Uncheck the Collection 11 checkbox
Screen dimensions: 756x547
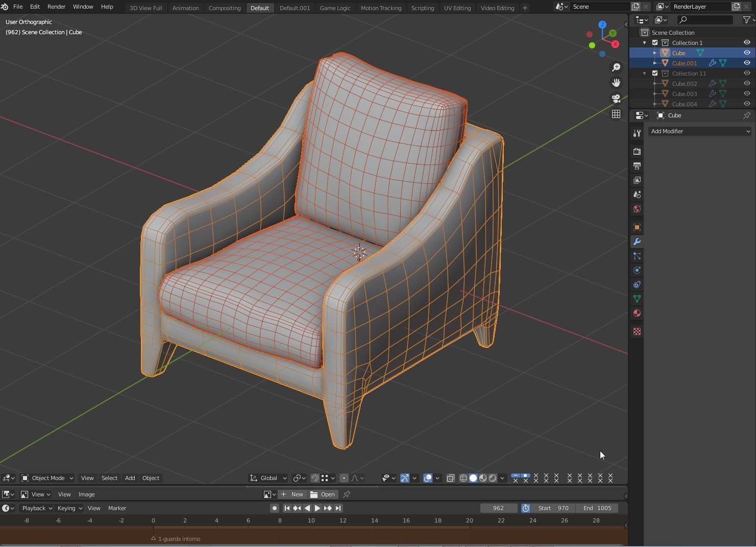[655, 74]
